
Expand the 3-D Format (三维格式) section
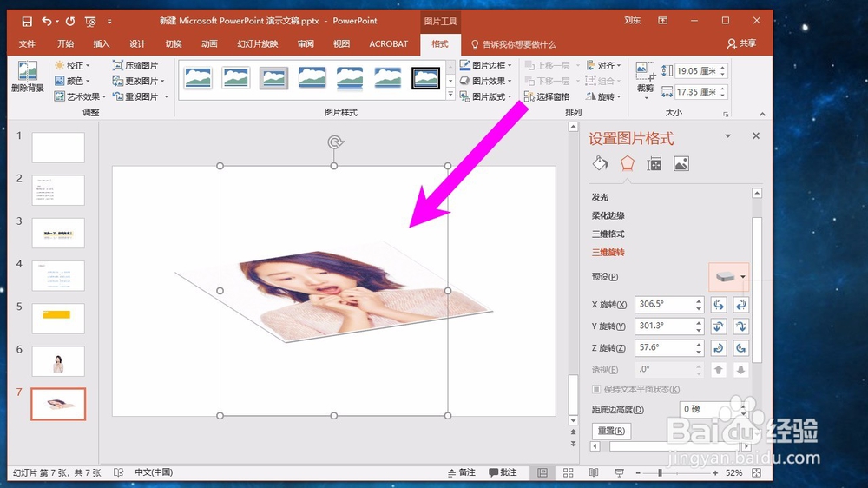coord(608,234)
